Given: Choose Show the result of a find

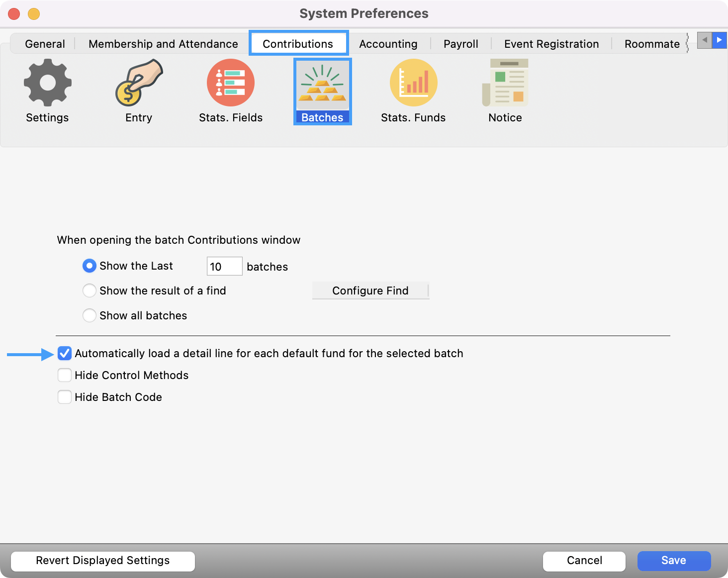Looking at the screenshot, I should coord(90,290).
